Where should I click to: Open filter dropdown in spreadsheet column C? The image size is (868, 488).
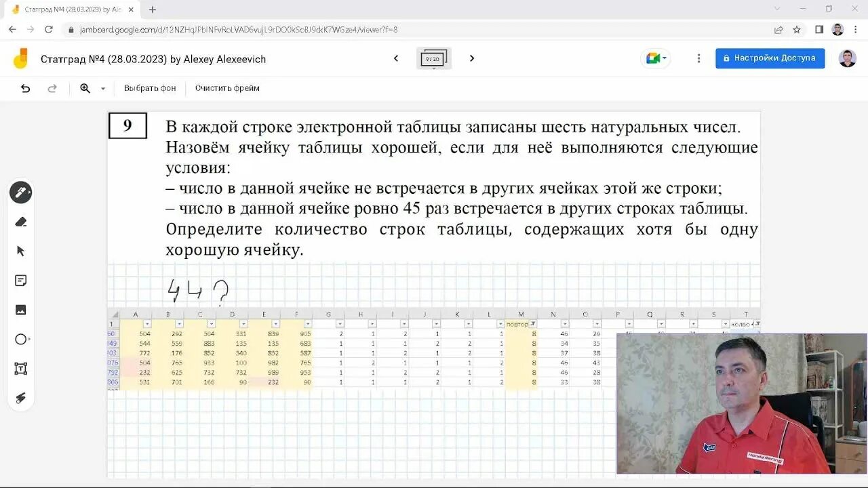pos(211,324)
